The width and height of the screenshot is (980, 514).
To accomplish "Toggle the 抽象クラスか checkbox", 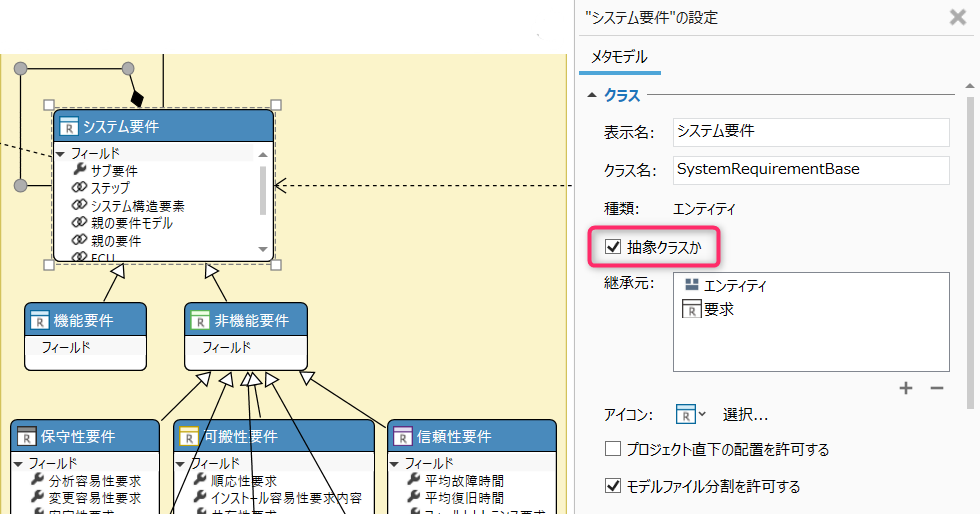I will [x=612, y=246].
